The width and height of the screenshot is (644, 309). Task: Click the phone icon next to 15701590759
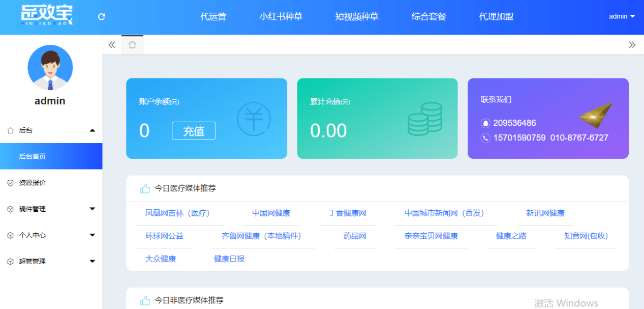click(x=485, y=137)
